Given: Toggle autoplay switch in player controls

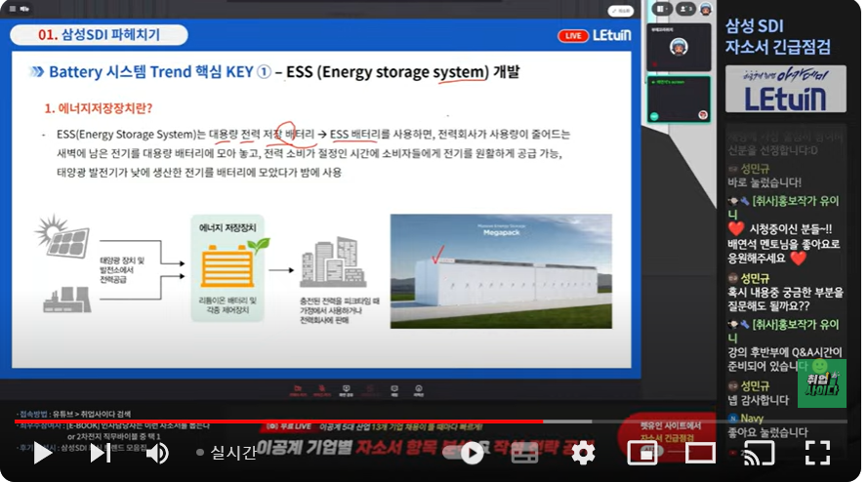Looking at the screenshot, I should click(x=472, y=453).
